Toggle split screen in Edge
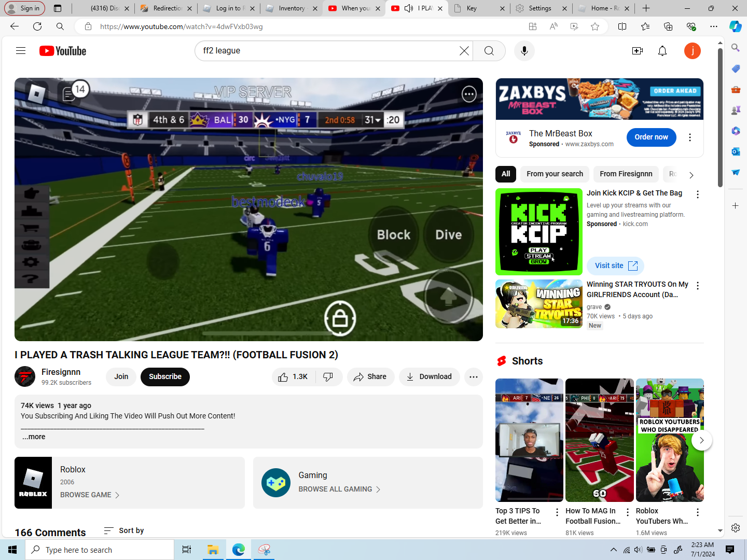The width and height of the screenshot is (747, 560). pos(622,26)
